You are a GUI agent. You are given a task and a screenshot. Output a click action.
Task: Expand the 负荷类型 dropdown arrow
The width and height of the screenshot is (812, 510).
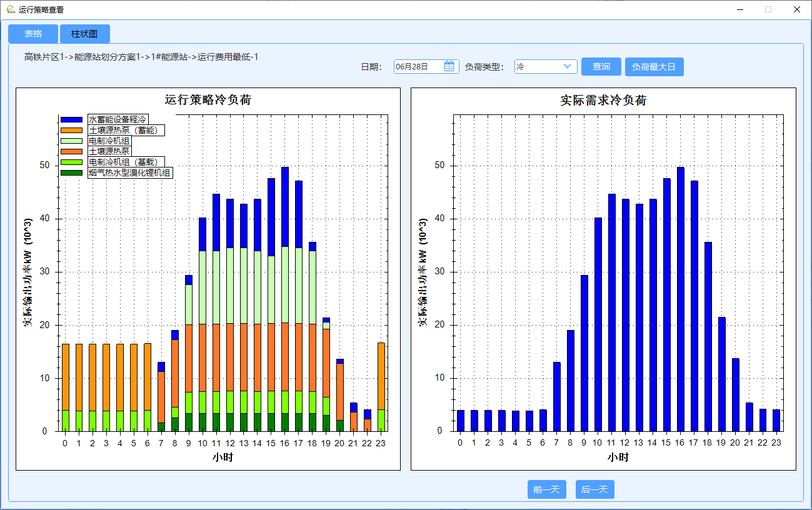568,66
